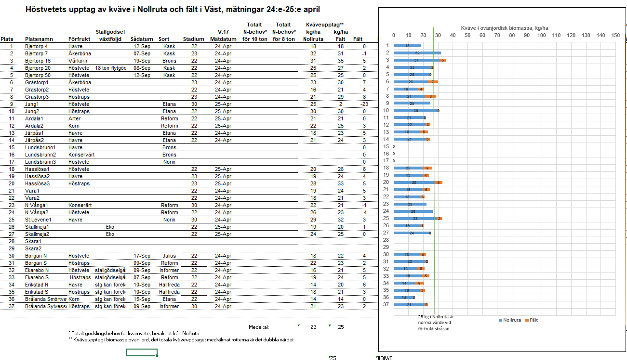Select the Förfrukt column header cell

click(79, 39)
